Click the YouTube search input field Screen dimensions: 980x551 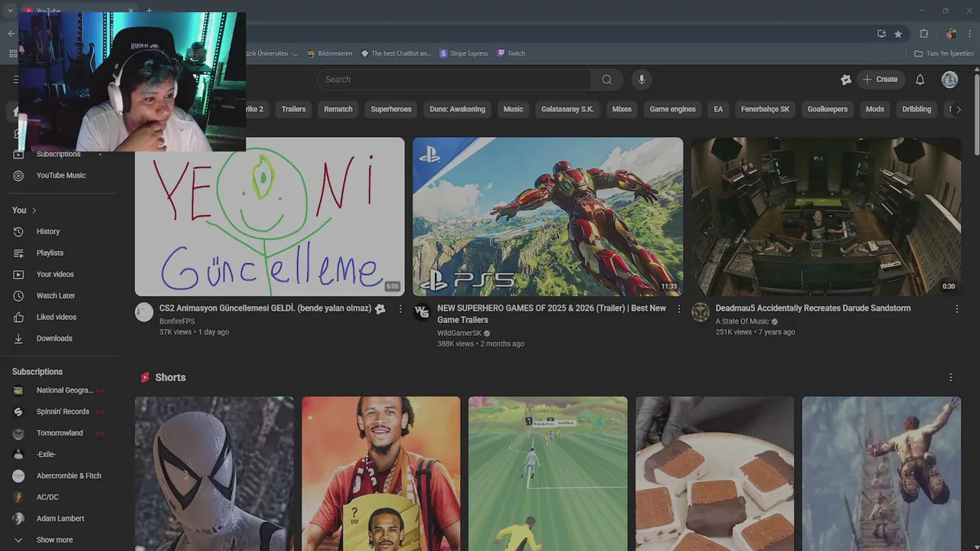pos(453,80)
